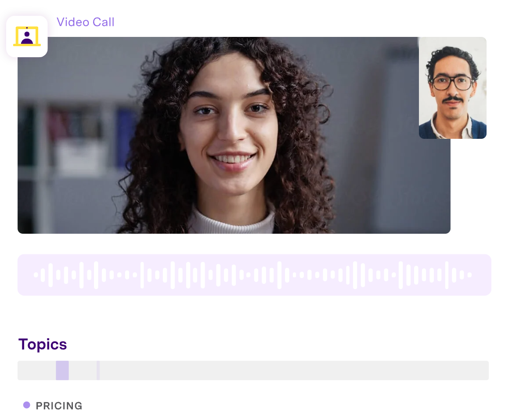Click the last waveform bar on the right
This screenshot has width=505, height=420.
469,275
